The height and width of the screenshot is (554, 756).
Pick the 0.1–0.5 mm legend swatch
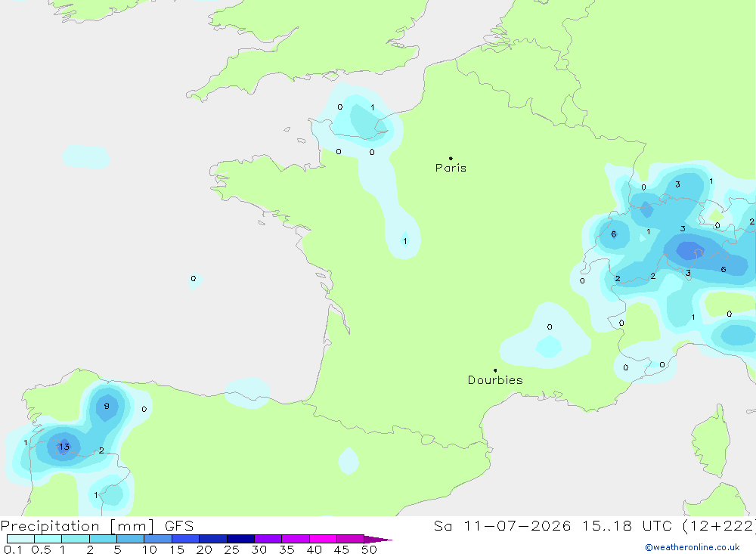[20, 539]
